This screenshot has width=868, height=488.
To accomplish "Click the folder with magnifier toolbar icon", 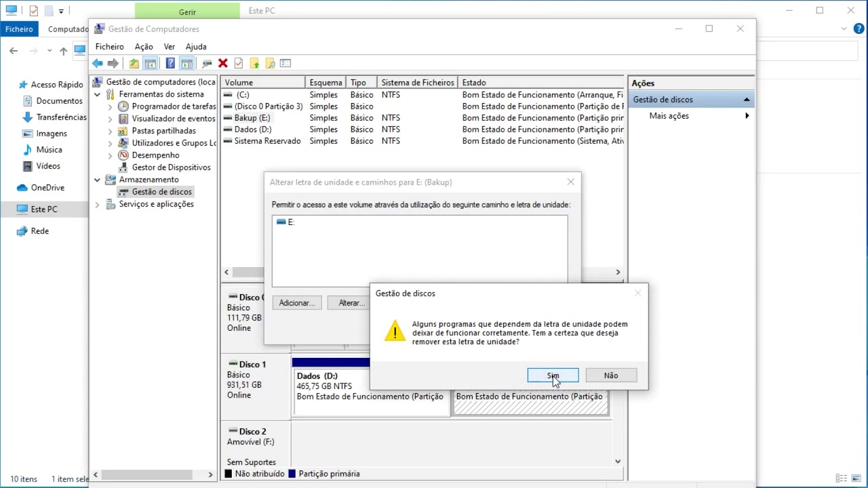I will pyautogui.click(x=270, y=63).
